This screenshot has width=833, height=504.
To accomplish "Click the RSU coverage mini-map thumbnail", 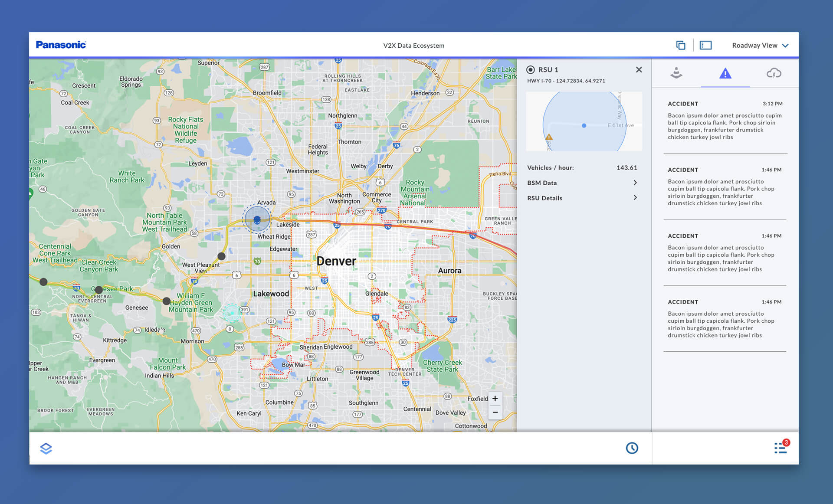I will (584, 121).
